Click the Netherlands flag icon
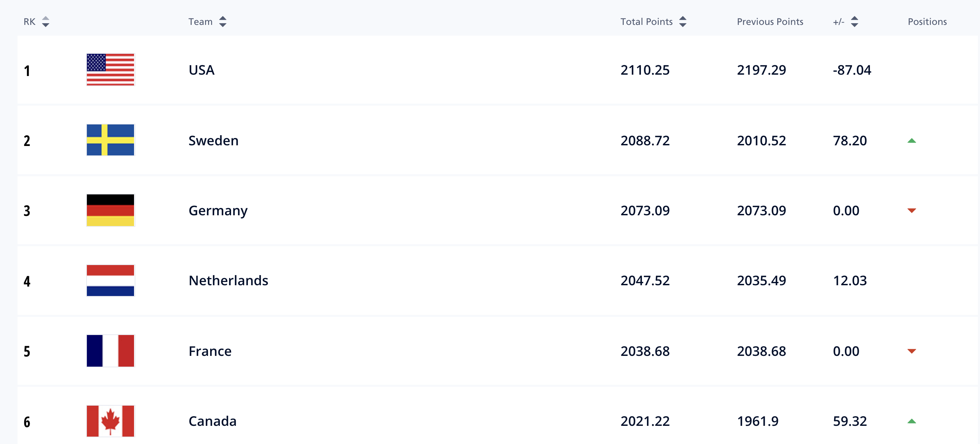 (110, 281)
